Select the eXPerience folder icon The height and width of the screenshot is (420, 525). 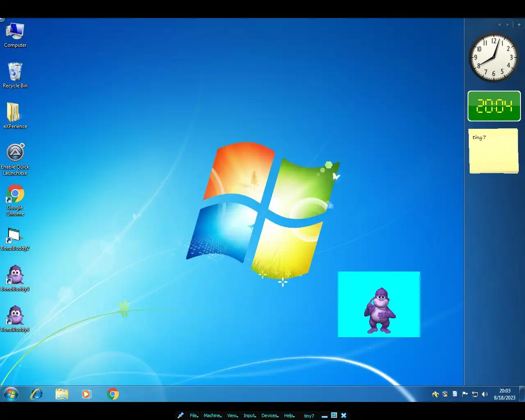click(x=15, y=116)
